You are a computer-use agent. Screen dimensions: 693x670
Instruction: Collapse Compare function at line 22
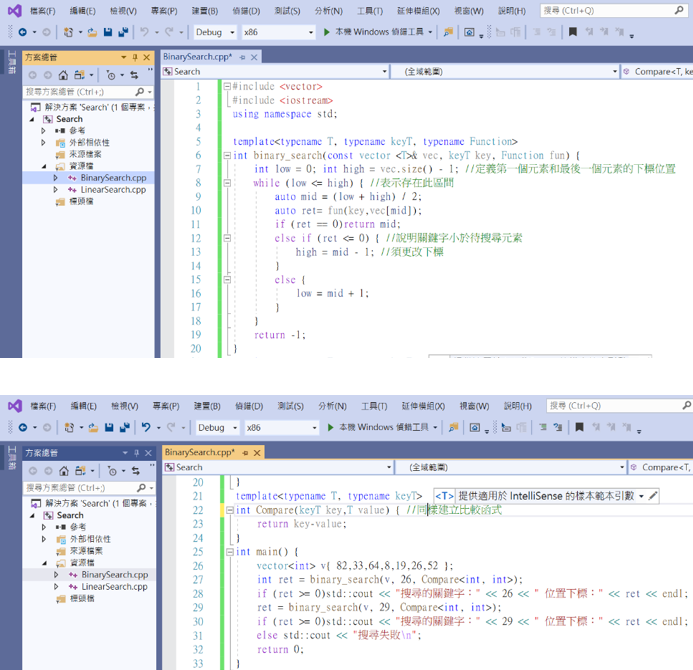pos(230,510)
